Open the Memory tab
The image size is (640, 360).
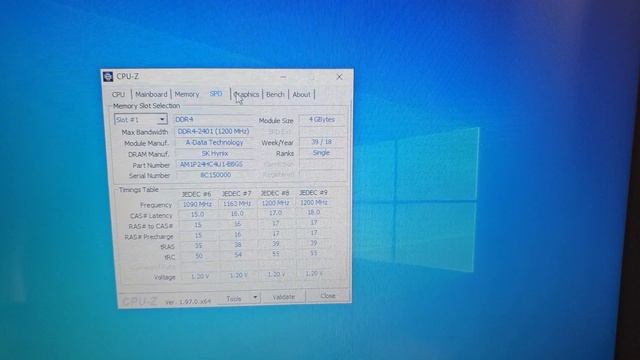187,94
